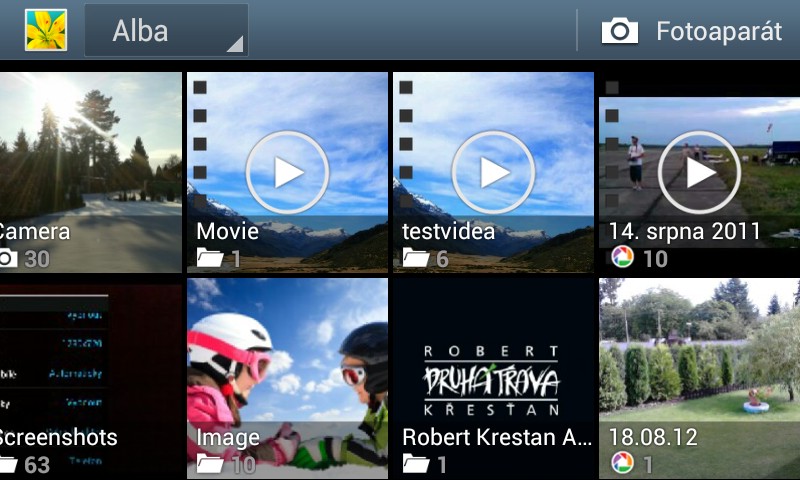Image resolution: width=800 pixels, height=480 pixels.
Task: Click the testvidea item count 6
Action: [x=442, y=259]
